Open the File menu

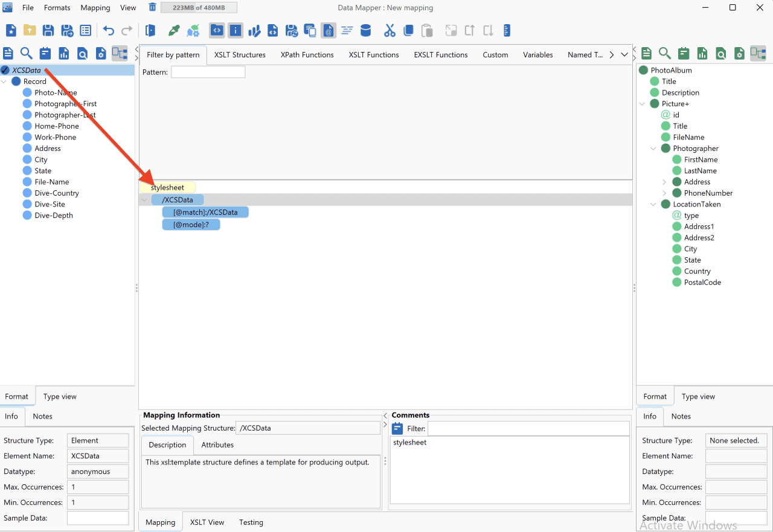[28, 8]
